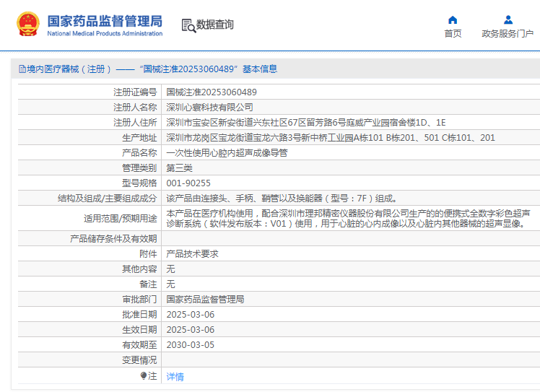
Task: Click the 注册证编号 label
Action: pyautogui.click(x=135, y=92)
